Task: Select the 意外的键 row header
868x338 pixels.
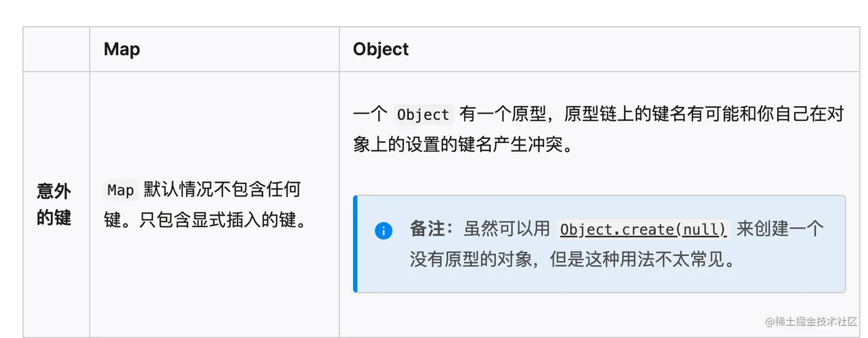Action: click(54, 204)
